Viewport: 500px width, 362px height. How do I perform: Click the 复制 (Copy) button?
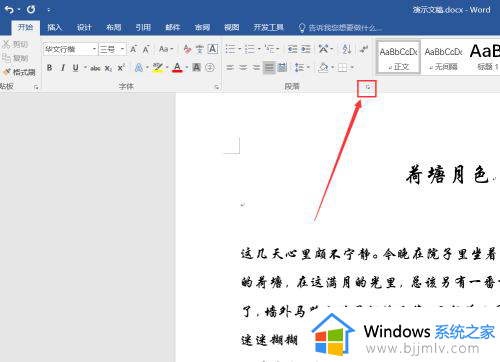(15, 58)
